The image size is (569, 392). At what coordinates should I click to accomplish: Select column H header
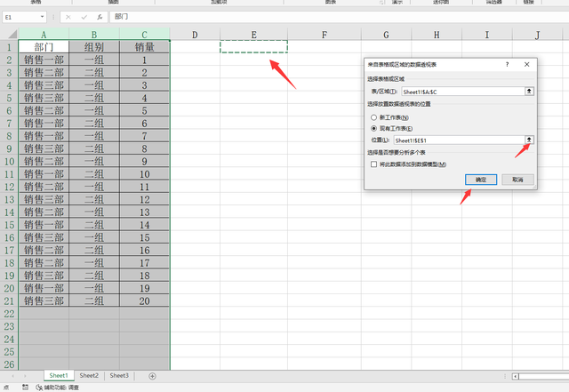click(x=437, y=35)
